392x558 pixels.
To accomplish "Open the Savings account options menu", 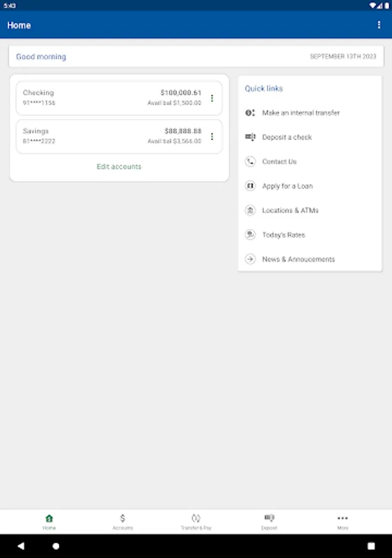I will pyautogui.click(x=212, y=136).
